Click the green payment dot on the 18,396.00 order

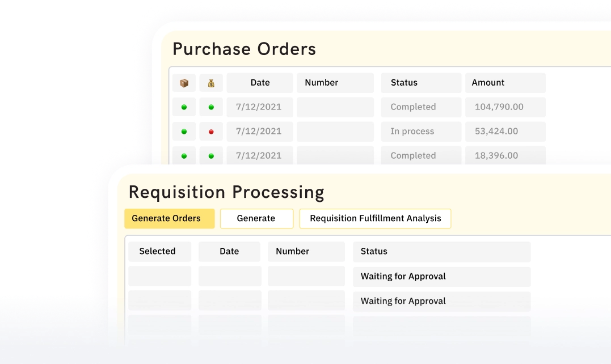point(211,155)
